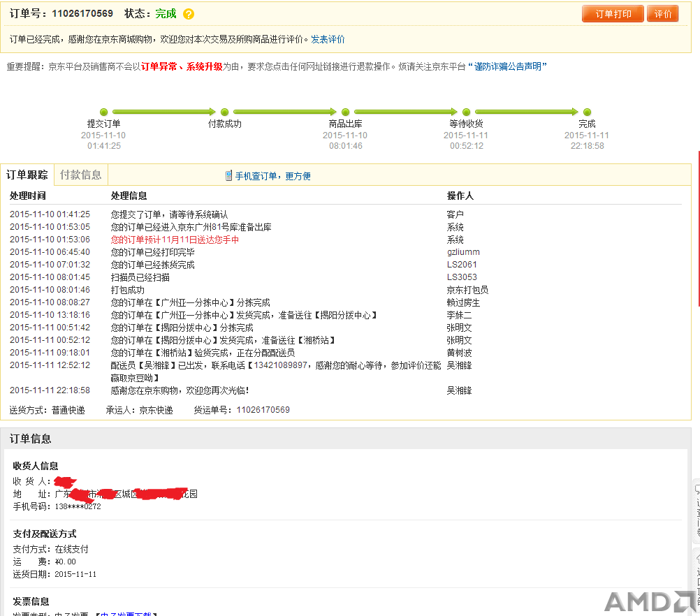The height and width of the screenshot is (616, 700).
Task: Click timestamp 2015-11-11 09:18:01
Action: [x=50, y=353]
